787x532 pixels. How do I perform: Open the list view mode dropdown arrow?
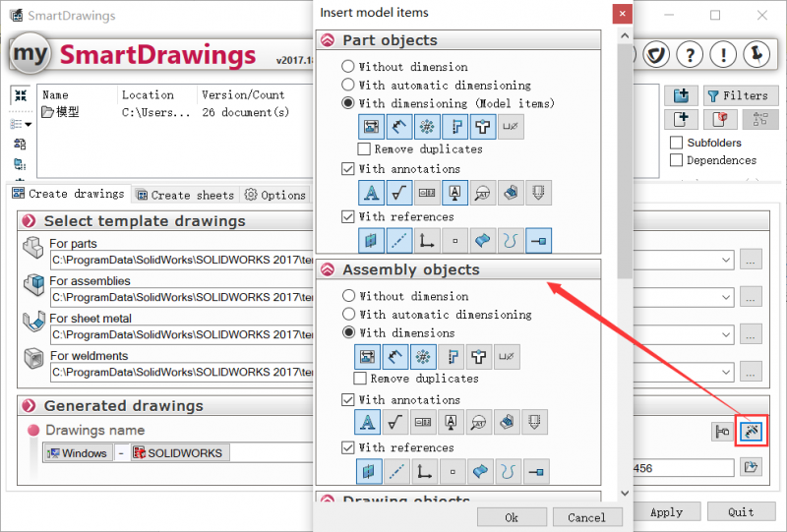29,125
